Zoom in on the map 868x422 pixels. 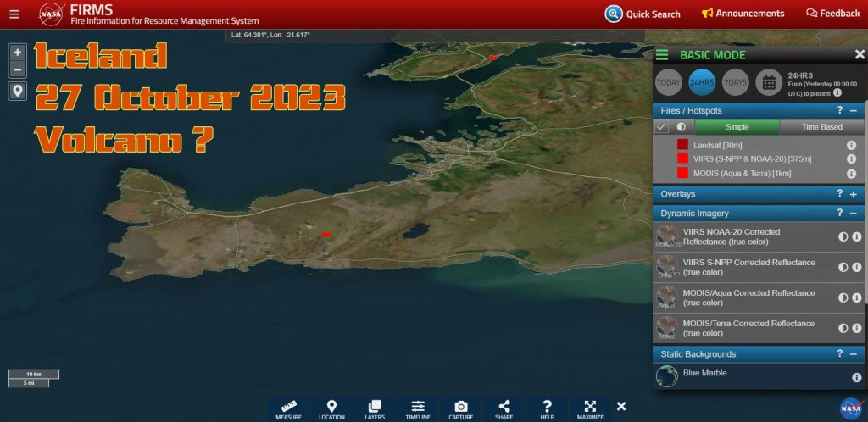(18, 52)
